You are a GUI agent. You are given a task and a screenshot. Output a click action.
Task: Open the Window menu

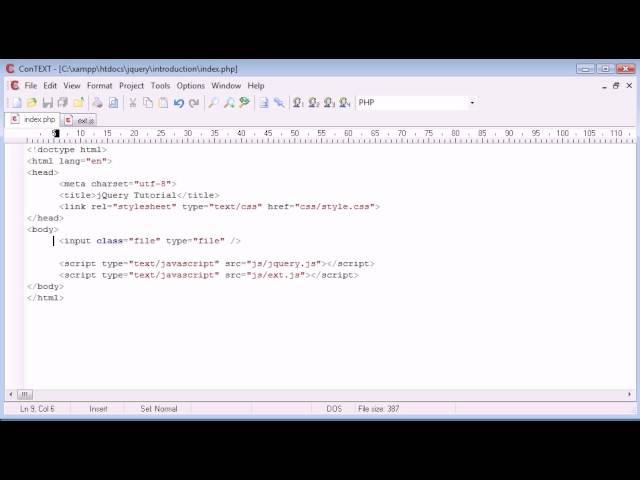point(226,86)
